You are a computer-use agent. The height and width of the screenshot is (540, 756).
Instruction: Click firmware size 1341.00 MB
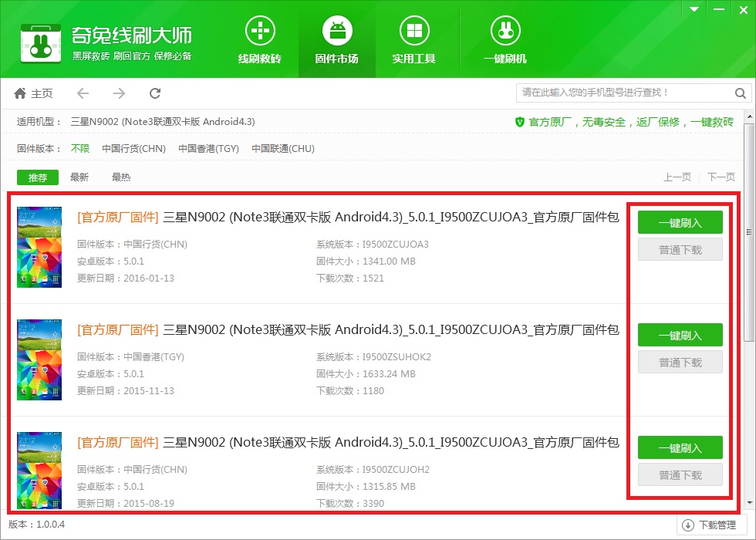click(389, 262)
